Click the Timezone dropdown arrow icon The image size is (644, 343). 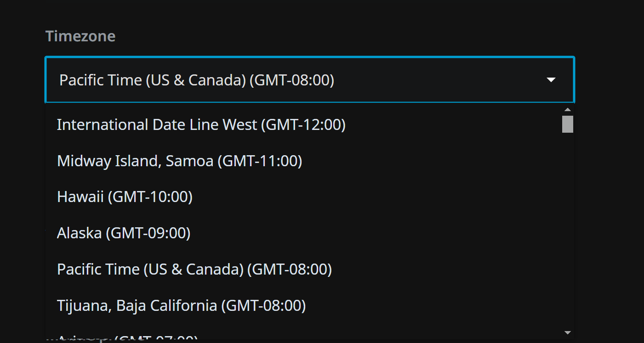pos(551,80)
